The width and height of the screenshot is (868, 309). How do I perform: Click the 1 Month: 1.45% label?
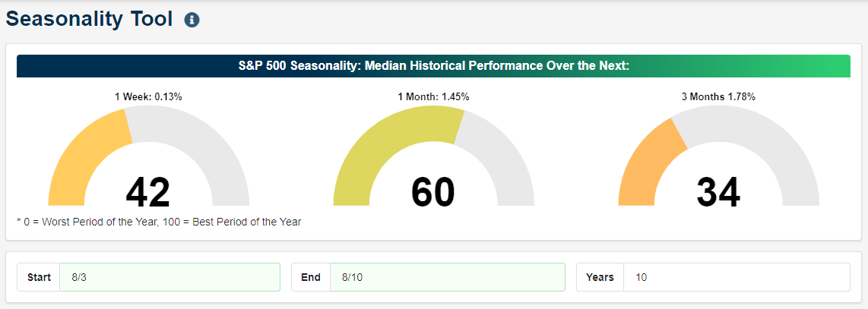[433, 96]
